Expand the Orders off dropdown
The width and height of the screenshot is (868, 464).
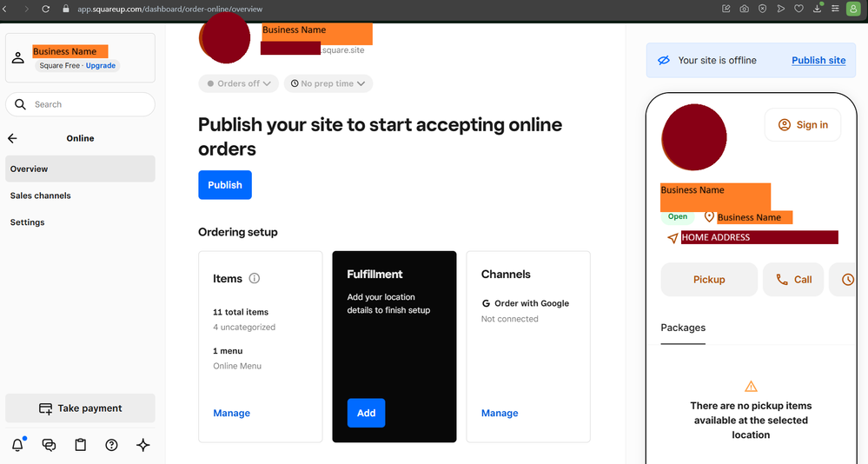tap(238, 83)
